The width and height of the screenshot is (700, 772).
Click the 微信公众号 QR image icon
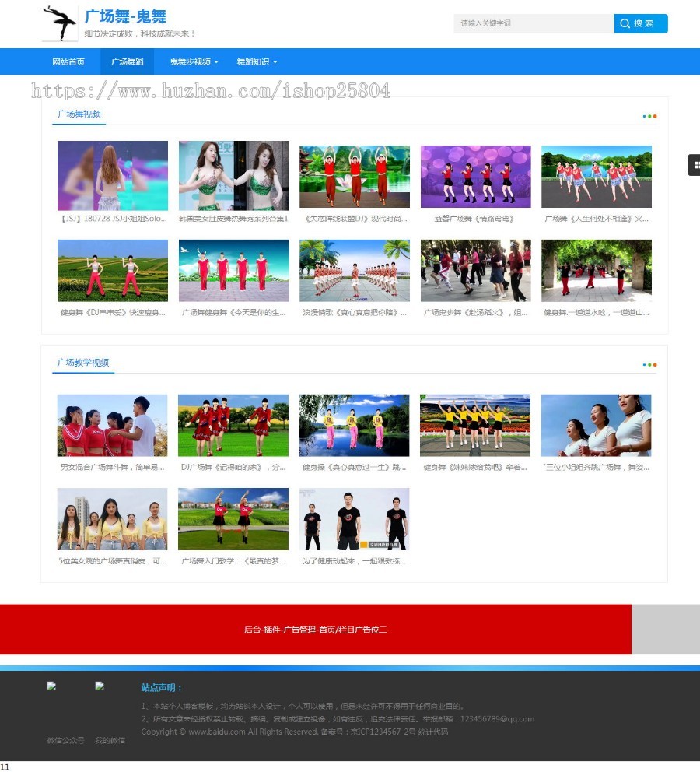click(x=52, y=686)
